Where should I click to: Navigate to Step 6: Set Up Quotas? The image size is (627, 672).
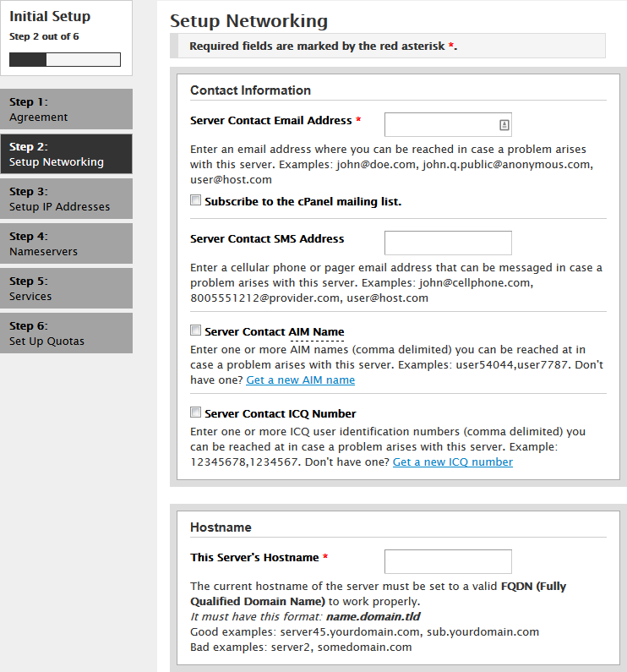tap(67, 333)
